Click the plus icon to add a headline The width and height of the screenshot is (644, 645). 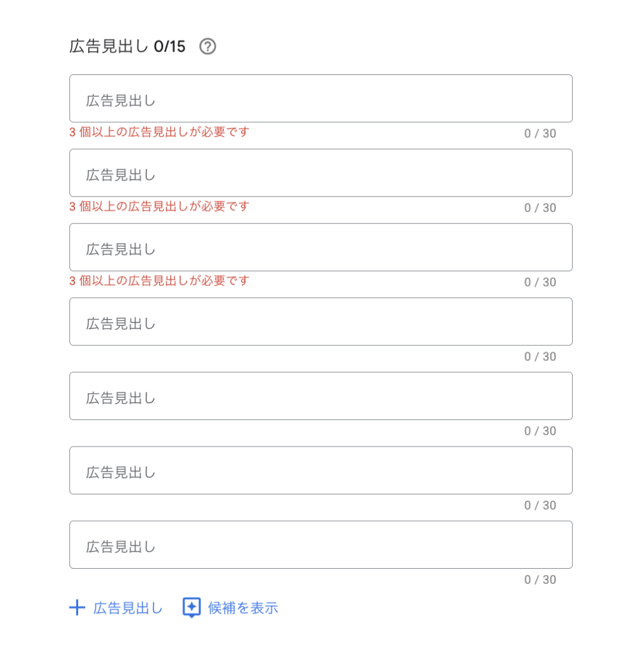[x=77, y=608]
